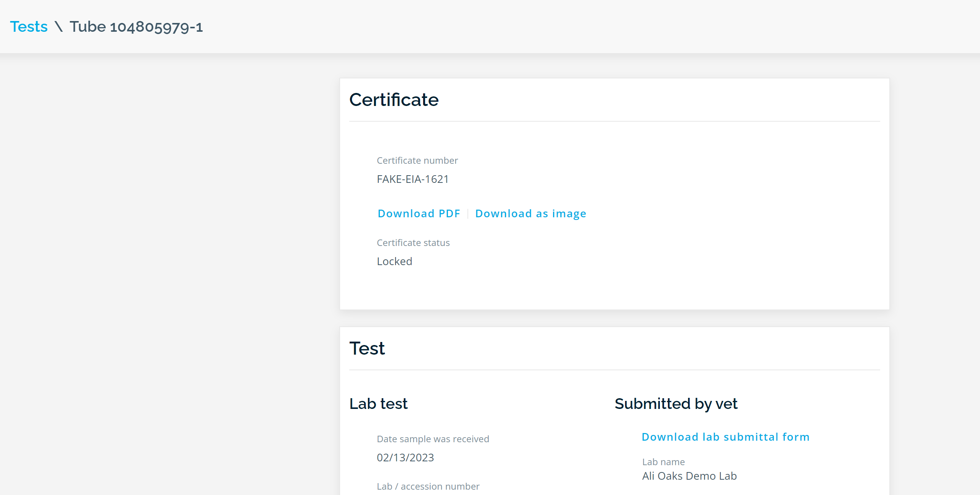Viewport: 980px width, 495px height.
Task: Select certificate number FAKE-EIA-1621
Action: pos(413,179)
